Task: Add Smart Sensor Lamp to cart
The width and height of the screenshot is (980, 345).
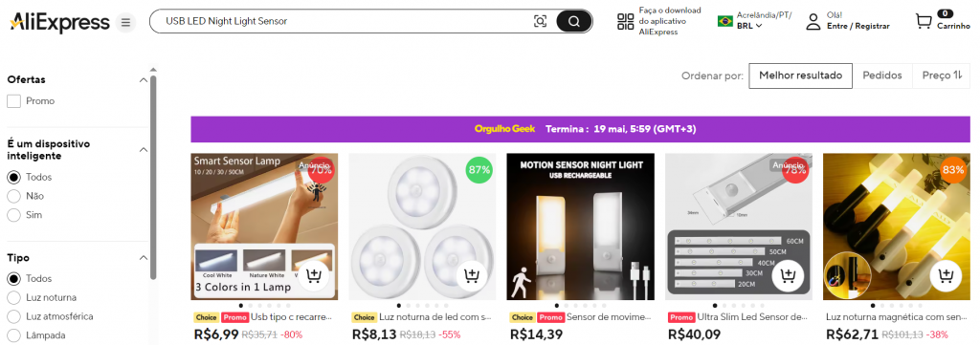Action: tap(314, 275)
